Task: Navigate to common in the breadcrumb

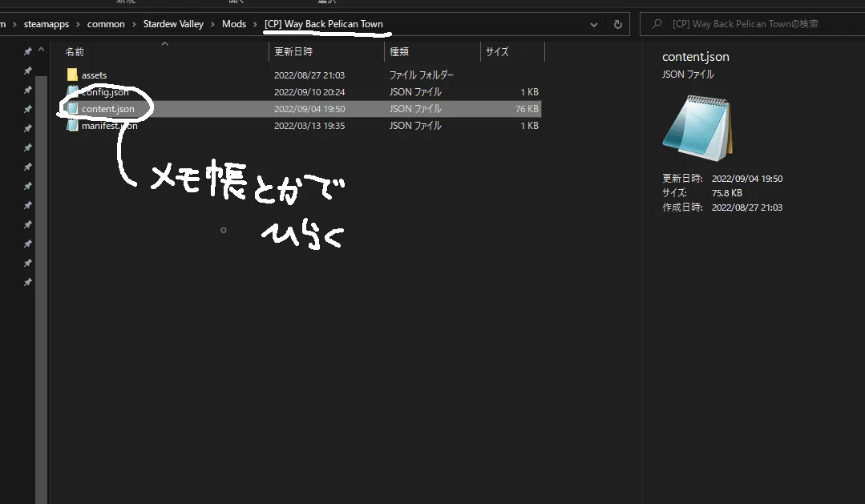Action: pos(106,24)
